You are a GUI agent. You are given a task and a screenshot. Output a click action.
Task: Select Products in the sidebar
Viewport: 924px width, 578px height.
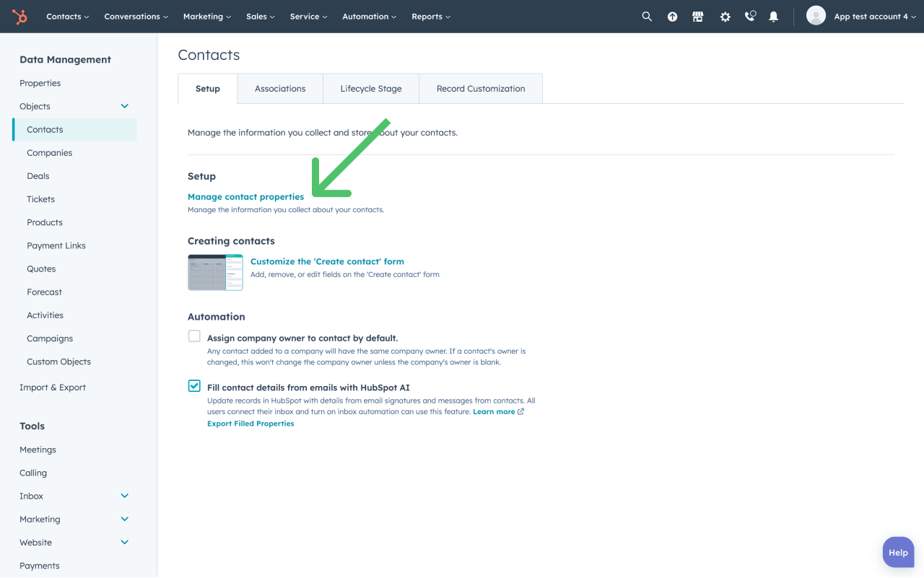(x=45, y=222)
